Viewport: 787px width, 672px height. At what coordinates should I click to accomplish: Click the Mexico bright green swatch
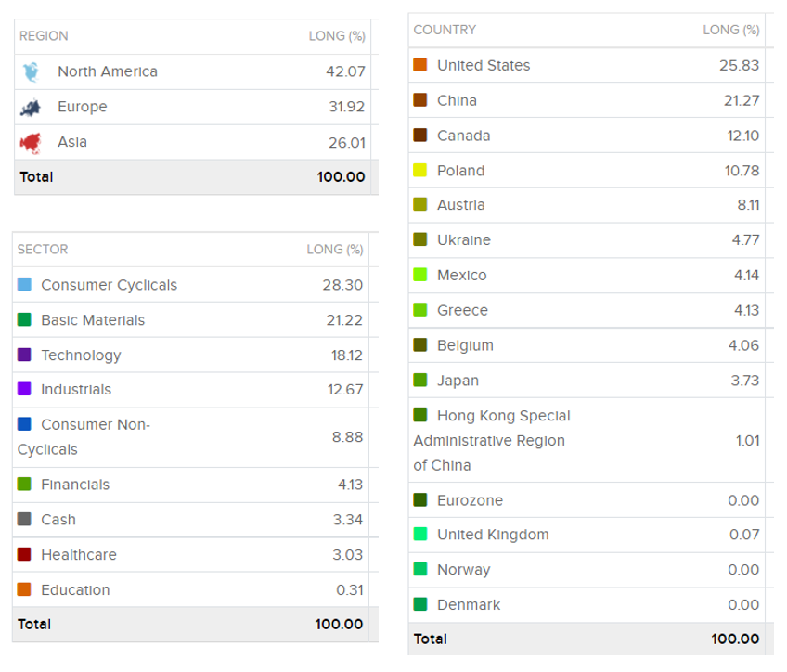[420, 275]
